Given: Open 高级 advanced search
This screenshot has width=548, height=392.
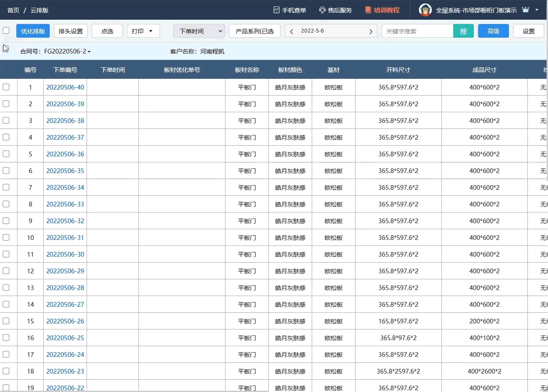Looking at the screenshot, I should coord(494,31).
